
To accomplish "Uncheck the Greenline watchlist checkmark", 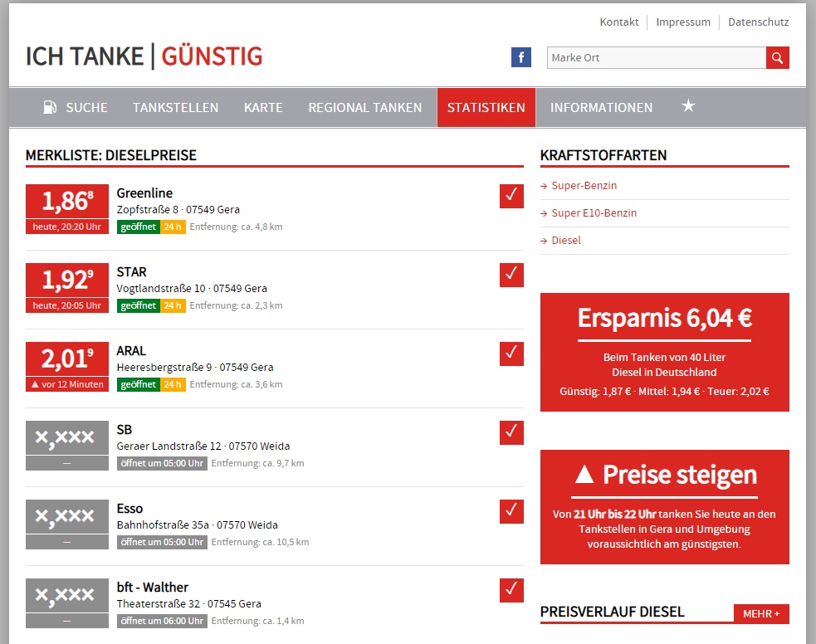I will pyautogui.click(x=511, y=196).
